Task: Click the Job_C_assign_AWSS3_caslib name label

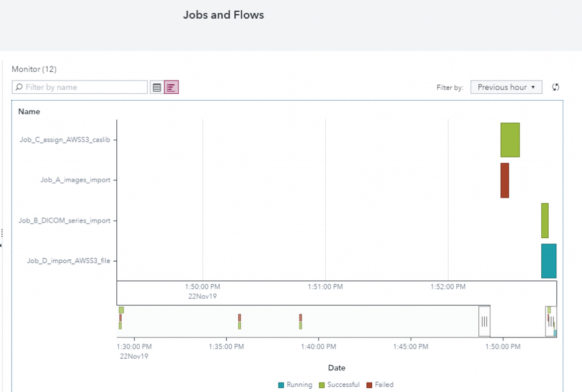Action: click(x=65, y=140)
